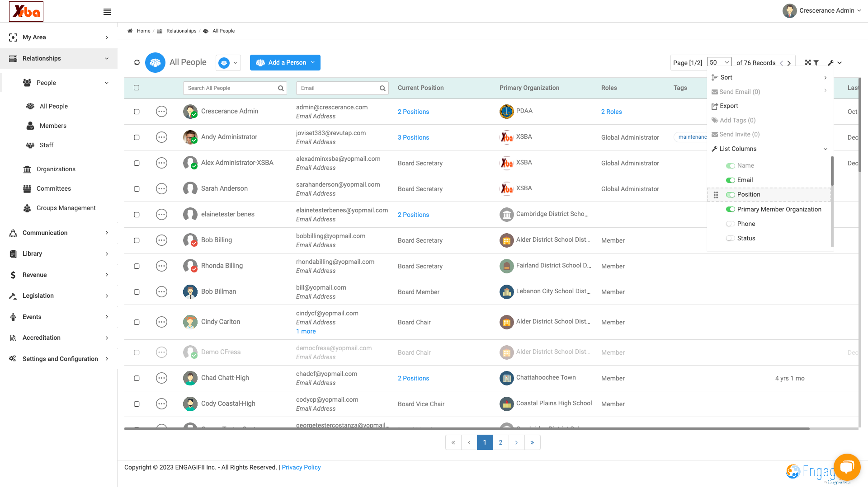Open Groups Management in the sidebar
868x488 pixels.
pyautogui.click(x=66, y=208)
